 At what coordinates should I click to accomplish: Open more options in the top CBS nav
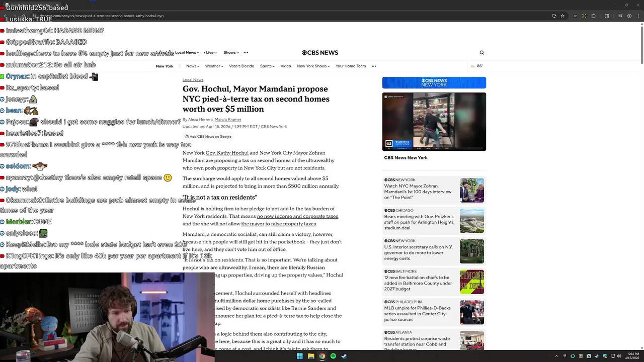point(246,52)
